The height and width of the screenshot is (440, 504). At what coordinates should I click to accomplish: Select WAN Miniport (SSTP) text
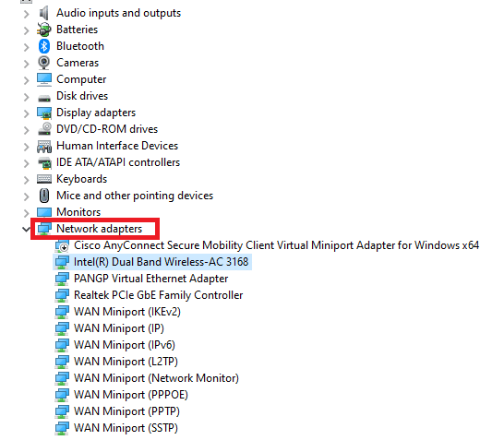click(x=126, y=428)
